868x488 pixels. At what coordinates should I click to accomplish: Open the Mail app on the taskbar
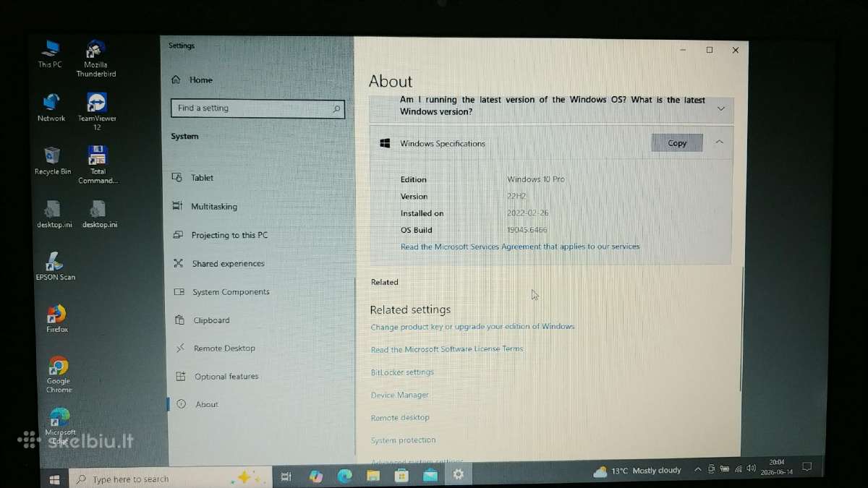[430, 475]
